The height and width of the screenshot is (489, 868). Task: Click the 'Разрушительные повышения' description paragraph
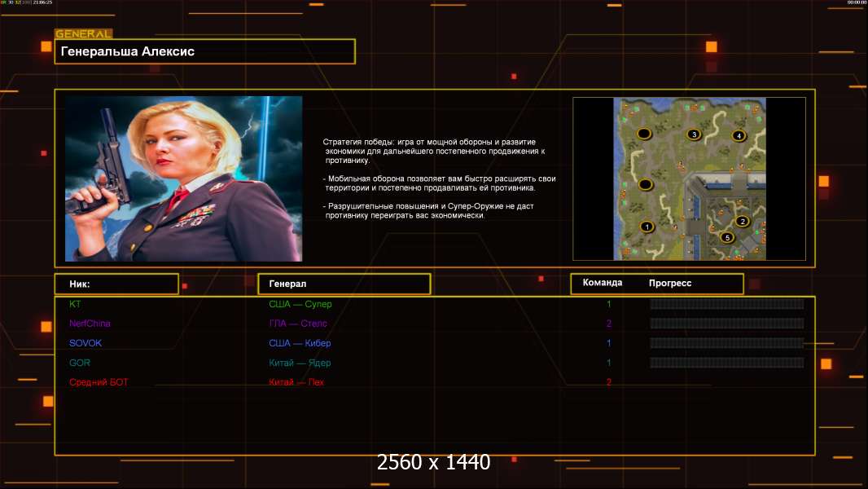[x=428, y=210]
